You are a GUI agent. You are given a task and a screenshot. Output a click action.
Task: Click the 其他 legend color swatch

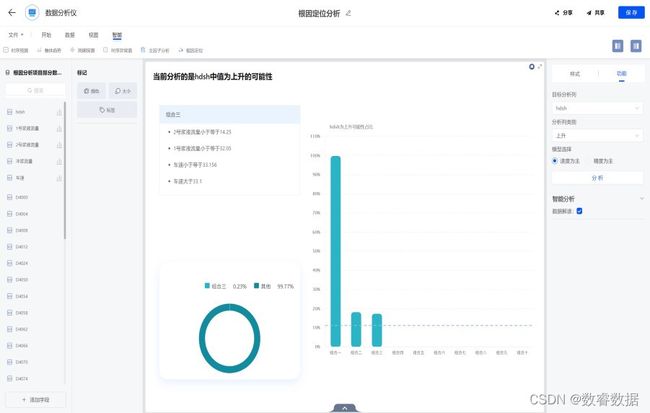point(257,286)
